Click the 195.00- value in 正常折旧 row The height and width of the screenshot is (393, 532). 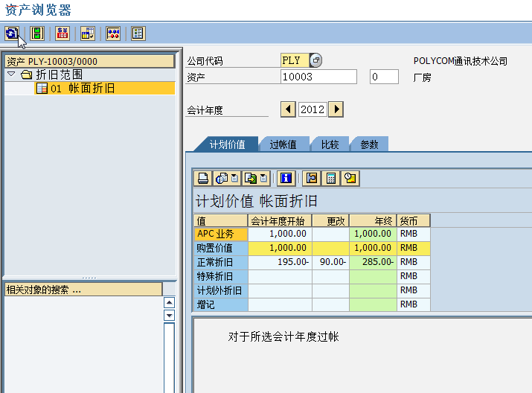click(x=280, y=262)
